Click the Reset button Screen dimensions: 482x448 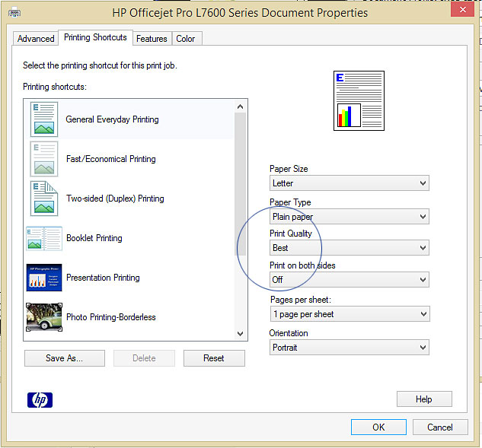point(214,358)
